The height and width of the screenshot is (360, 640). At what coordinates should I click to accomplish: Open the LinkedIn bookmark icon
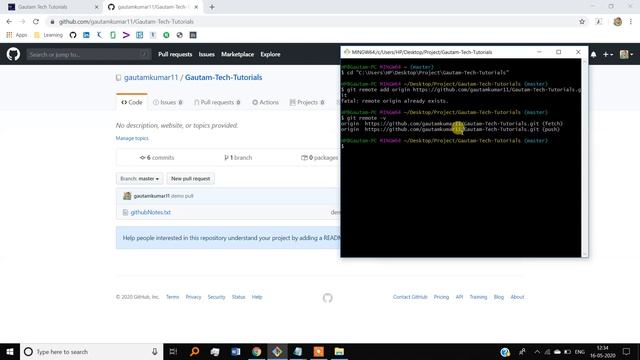86,35
